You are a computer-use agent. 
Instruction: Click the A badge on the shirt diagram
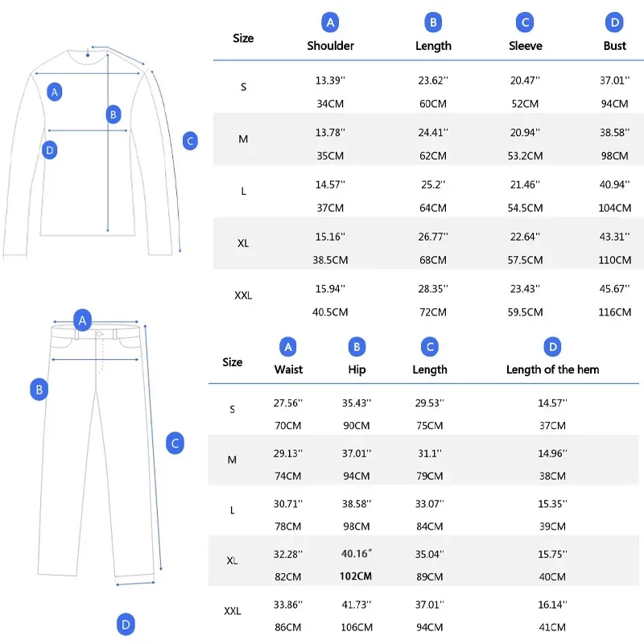click(x=55, y=92)
